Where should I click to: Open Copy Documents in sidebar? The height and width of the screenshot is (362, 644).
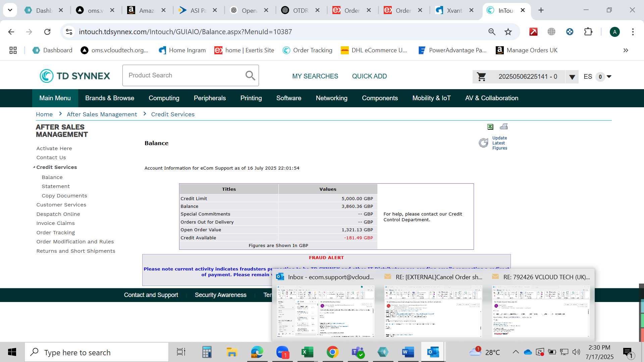tap(64, 196)
